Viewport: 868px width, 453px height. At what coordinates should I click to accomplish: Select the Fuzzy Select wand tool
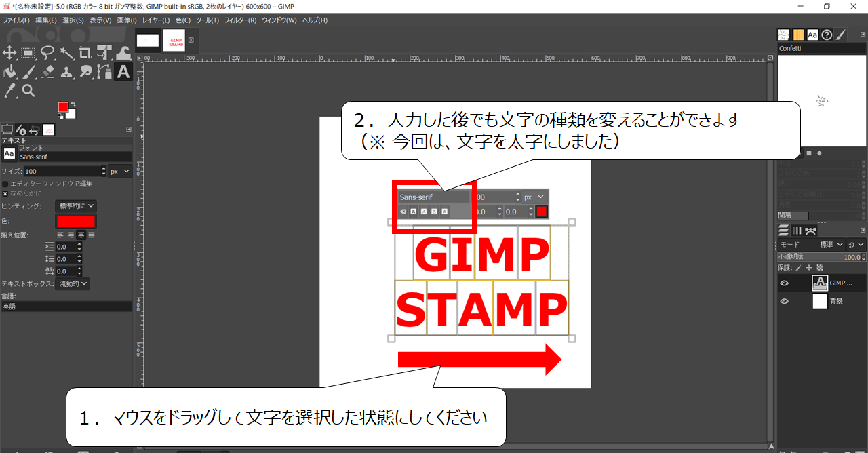coord(66,53)
